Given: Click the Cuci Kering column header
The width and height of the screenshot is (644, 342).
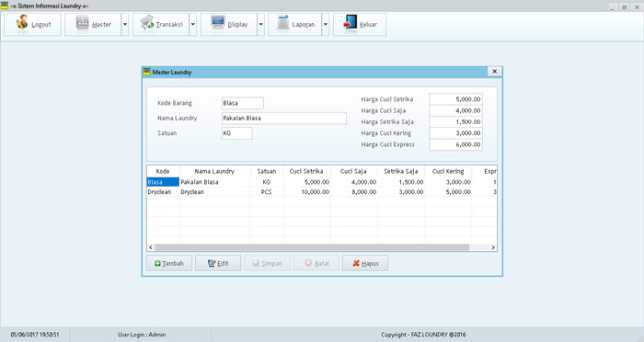Looking at the screenshot, I should [448, 171].
